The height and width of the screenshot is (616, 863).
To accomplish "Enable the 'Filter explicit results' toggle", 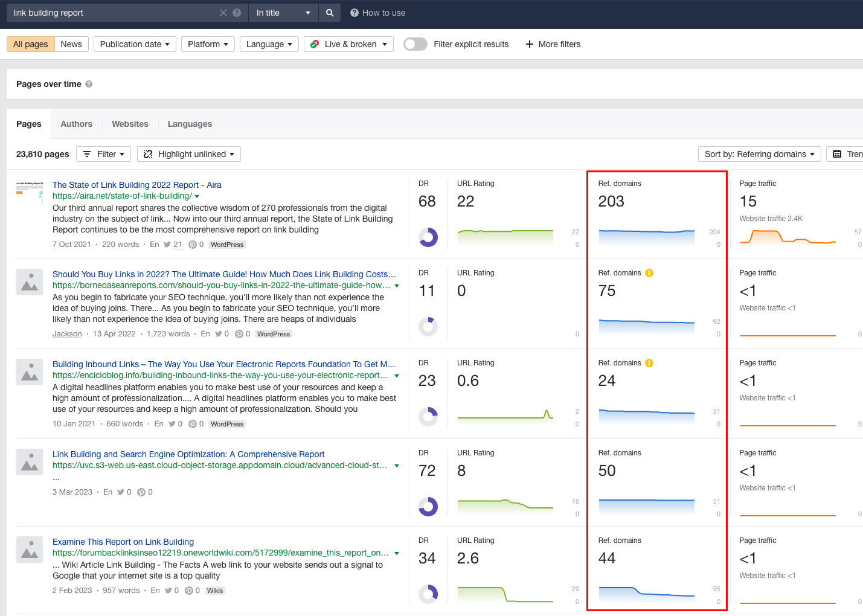I will click(x=415, y=43).
